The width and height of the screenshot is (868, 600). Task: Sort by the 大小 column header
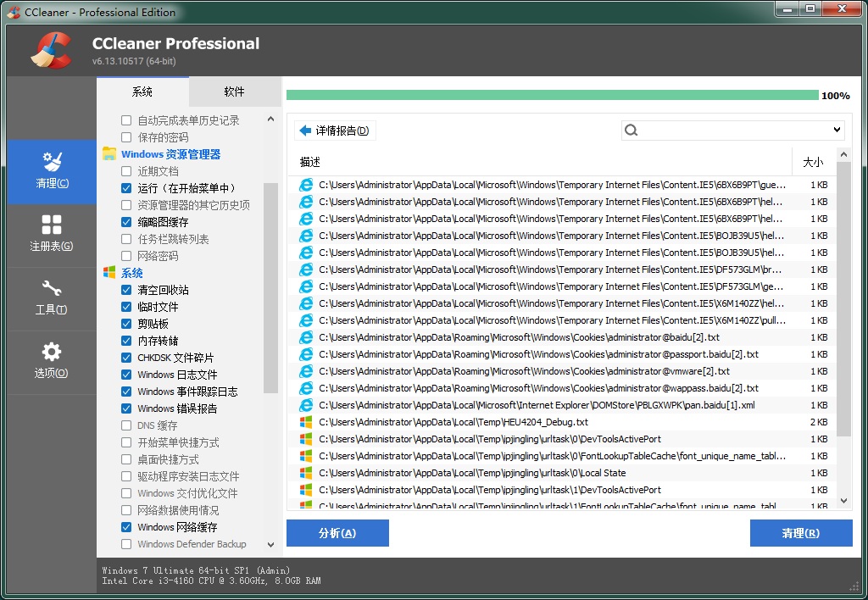tap(813, 162)
